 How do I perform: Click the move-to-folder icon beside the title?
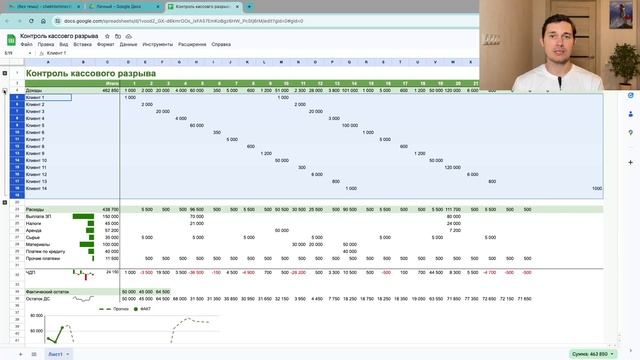point(118,36)
